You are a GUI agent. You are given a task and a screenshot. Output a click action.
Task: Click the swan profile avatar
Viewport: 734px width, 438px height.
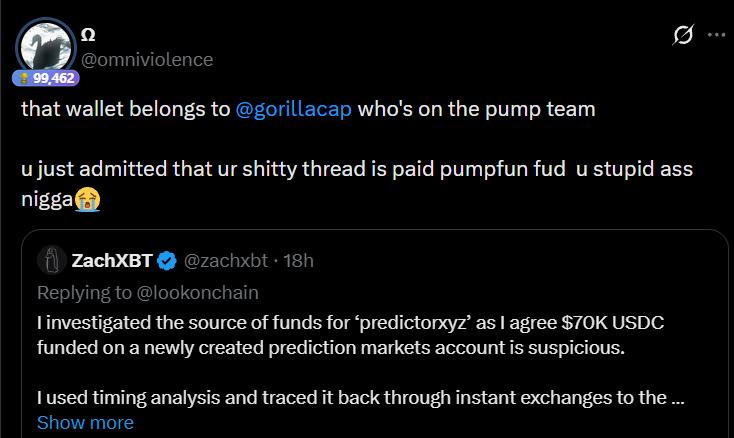[x=43, y=44]
